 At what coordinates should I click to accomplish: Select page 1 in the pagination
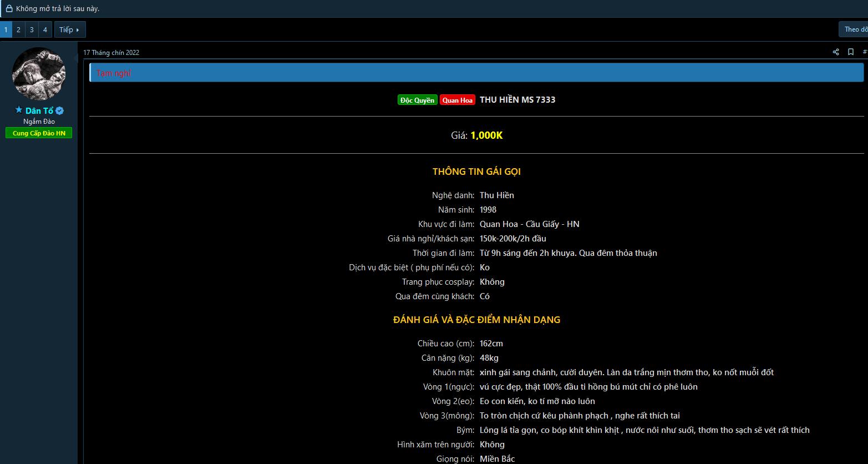pos(6,29)
